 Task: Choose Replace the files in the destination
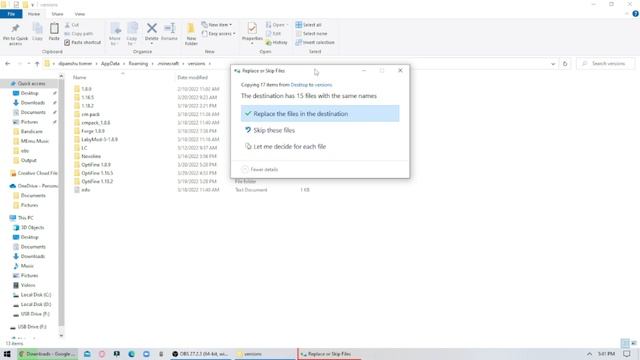click(320, 113)
